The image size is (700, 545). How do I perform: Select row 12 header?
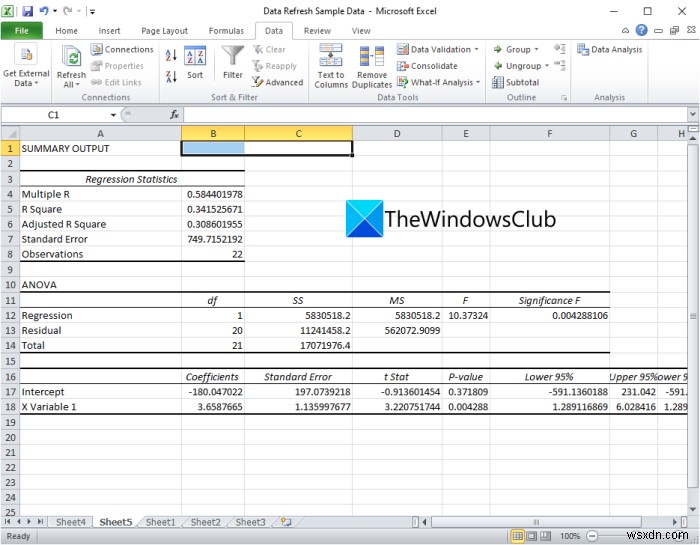(x=10, y=316)
